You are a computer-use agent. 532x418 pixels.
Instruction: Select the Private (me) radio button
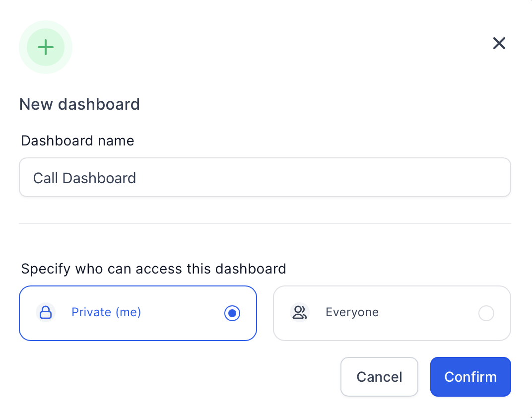tap(232, 313)
